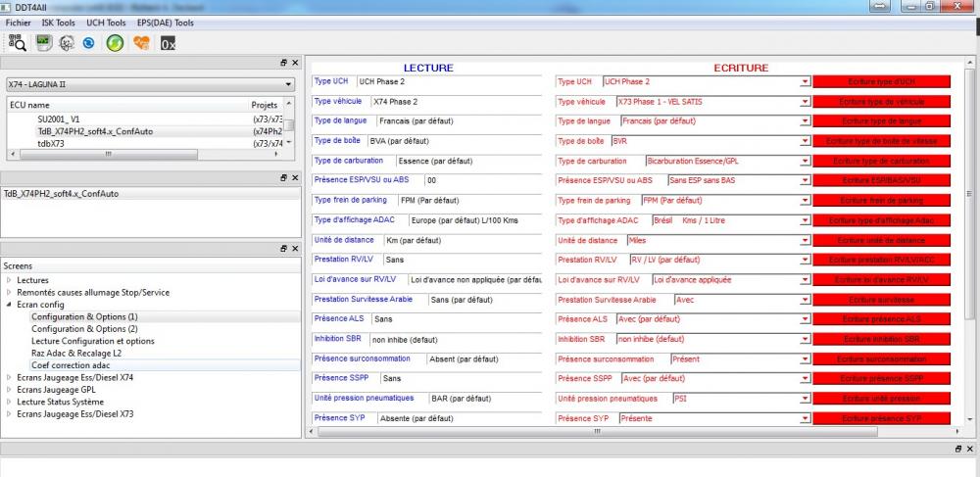Open Type véhicule X73 Phase 1 dropdown

point(805,102)
